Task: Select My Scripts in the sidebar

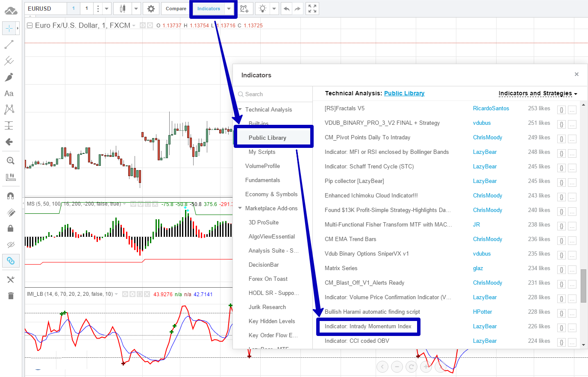Action: pos(262,152)
